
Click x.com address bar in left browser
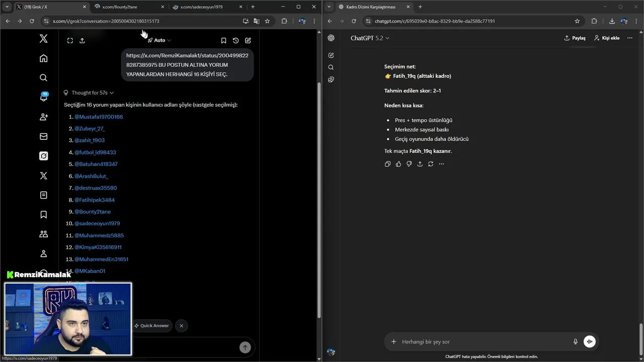(146, 21)
